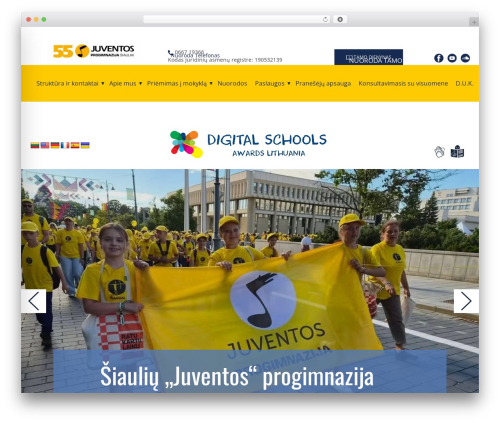The width and height of the screenshot is (500, 423).
Task: Choose the Spanish flag language
Action: (75, 145)
